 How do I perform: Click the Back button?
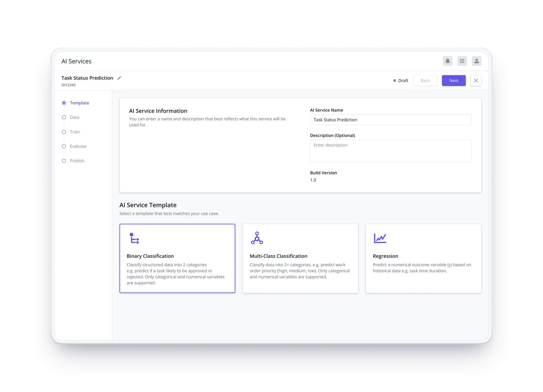(x=425, y=81)
